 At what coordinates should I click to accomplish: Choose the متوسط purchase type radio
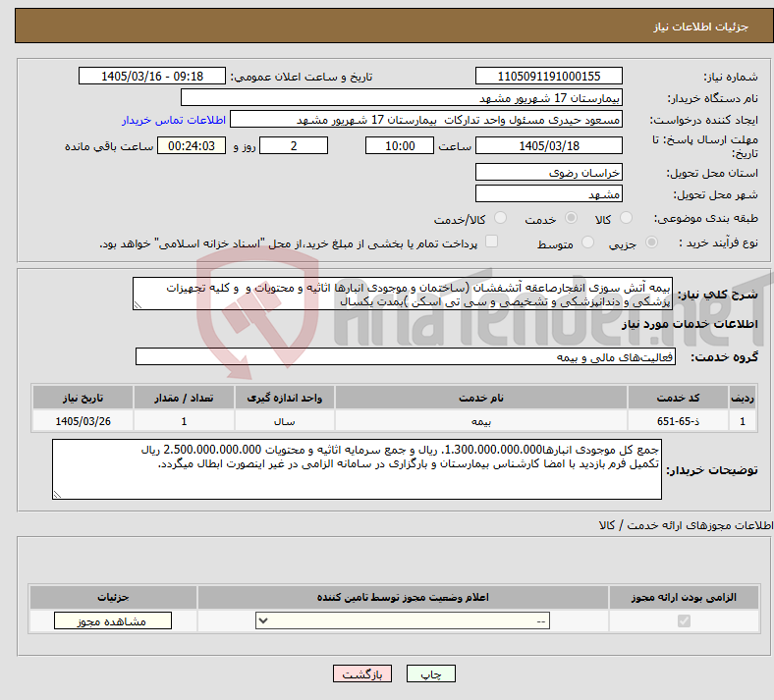coord(587,242)
